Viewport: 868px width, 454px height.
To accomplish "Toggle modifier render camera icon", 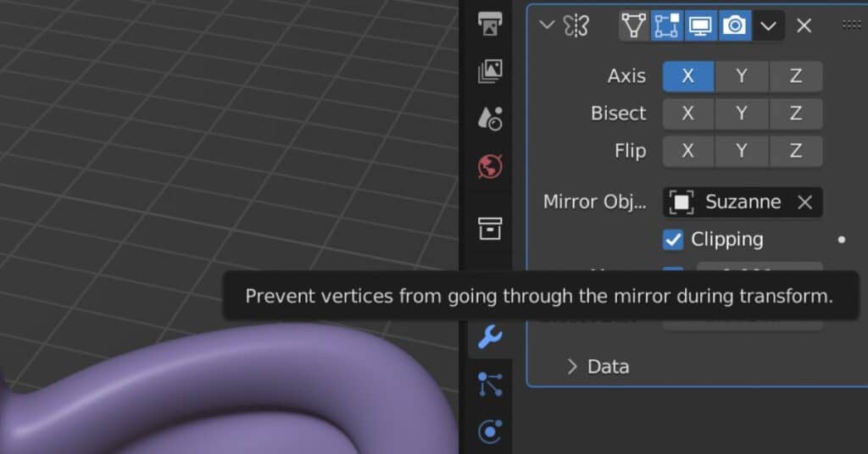I will pyautogui.click(x=735, y=25).
